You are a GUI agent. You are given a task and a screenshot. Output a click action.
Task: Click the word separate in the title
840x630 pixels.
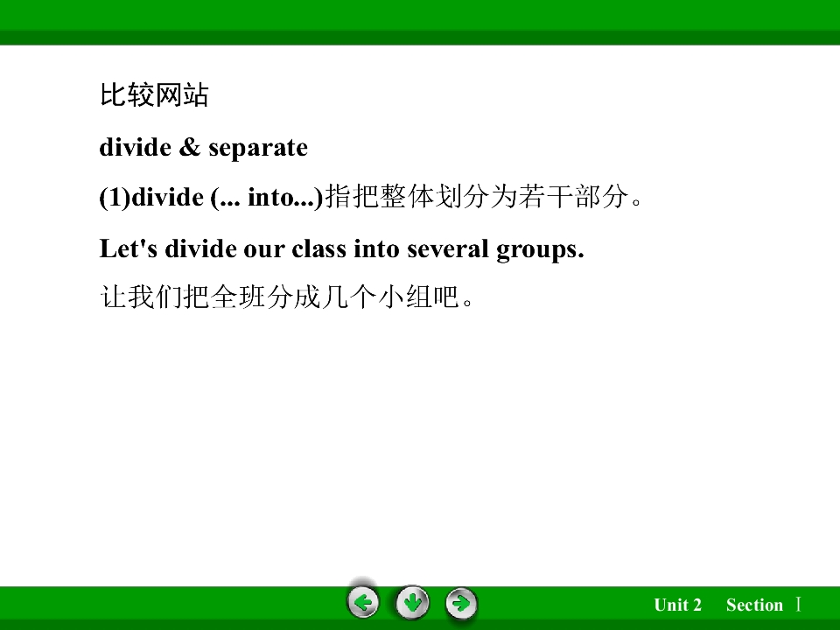(x=258, y=149)
